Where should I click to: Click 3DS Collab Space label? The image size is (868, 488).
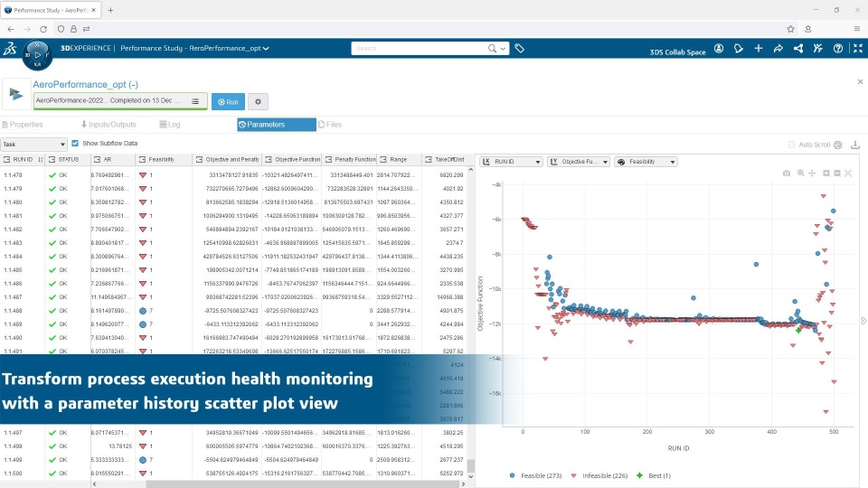[677, 52]
